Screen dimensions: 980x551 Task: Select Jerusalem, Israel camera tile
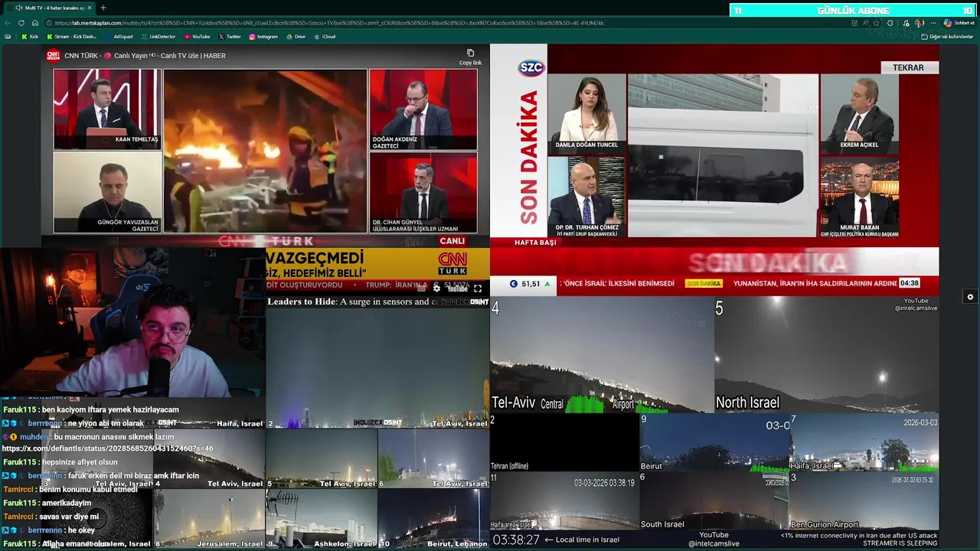coord(209,519)
